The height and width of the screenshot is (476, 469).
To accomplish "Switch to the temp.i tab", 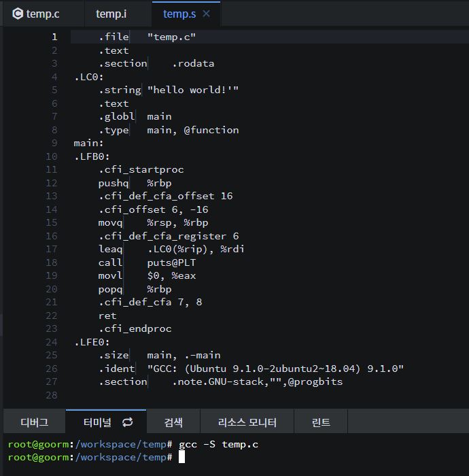I will [111, 14].
